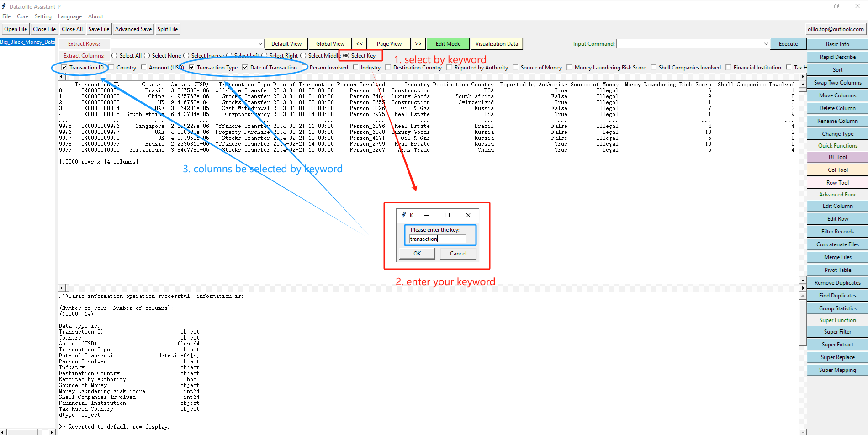This screenshot has height=435, width=868.
Task: Click the Save File button
Action: pos(99,29)
